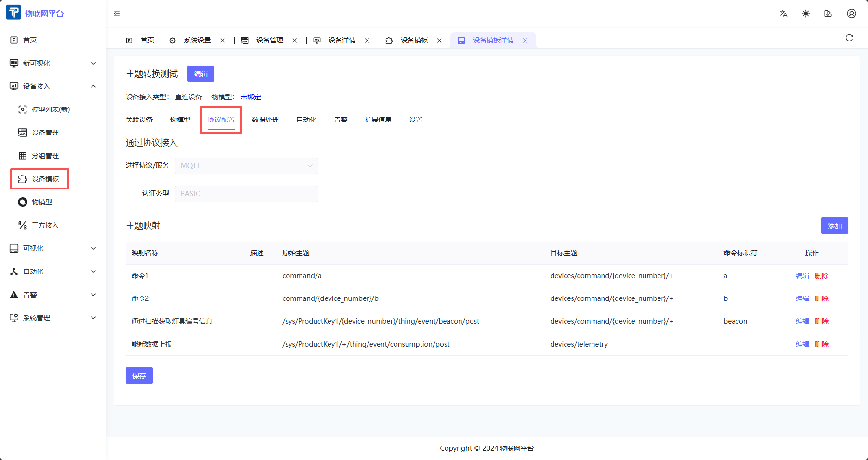Open the theme color palette icon
868x460 pixels.
coord(828,14)
